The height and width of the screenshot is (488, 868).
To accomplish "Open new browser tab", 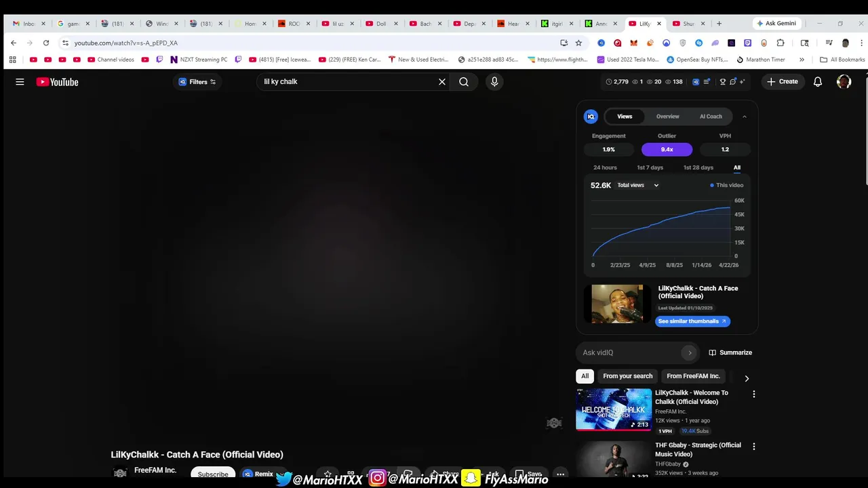I will pyautogui.click(x=719, y=23).
